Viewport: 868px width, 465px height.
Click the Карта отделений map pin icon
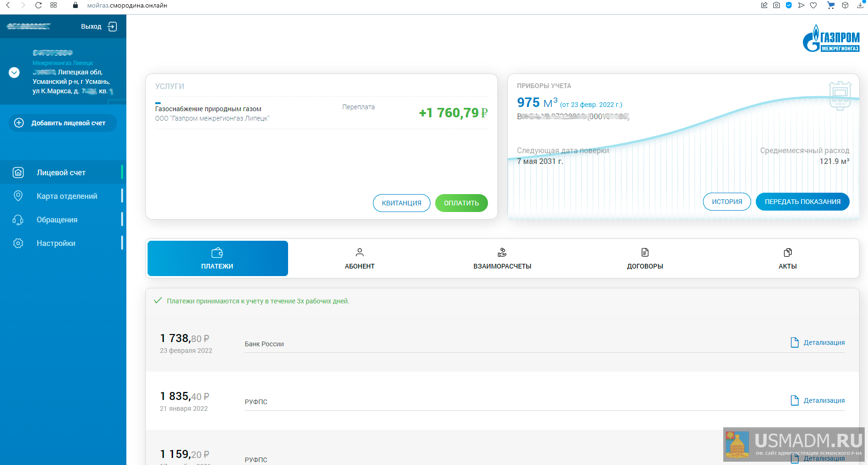[x=18, y=196]
